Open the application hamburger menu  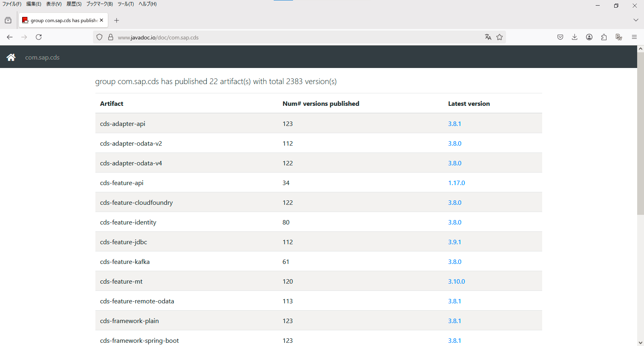coord(634,37)
